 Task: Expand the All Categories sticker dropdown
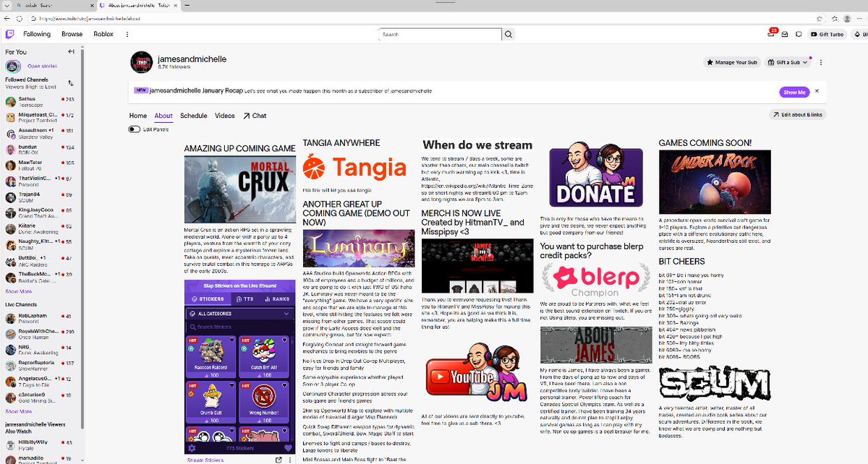[240, 314]
